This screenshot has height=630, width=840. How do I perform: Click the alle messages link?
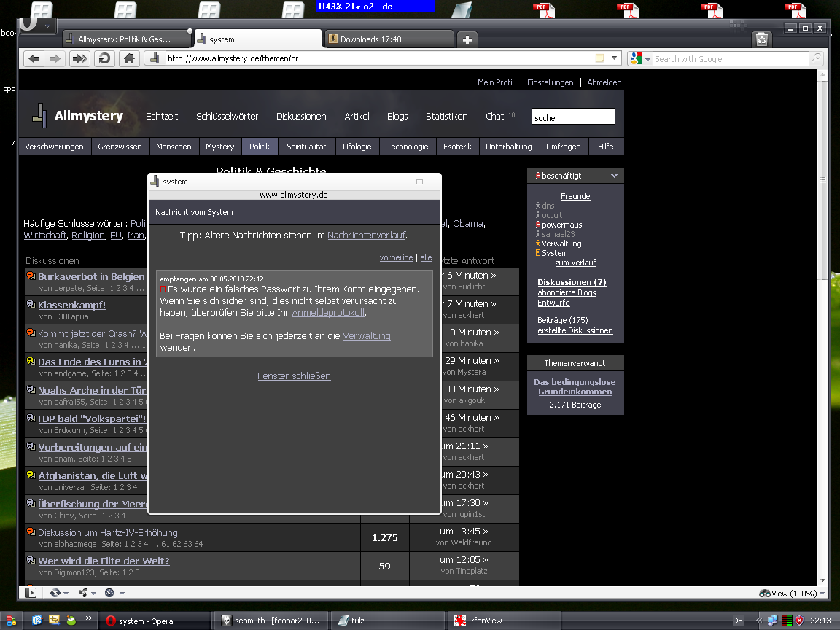tap(426, 257)
